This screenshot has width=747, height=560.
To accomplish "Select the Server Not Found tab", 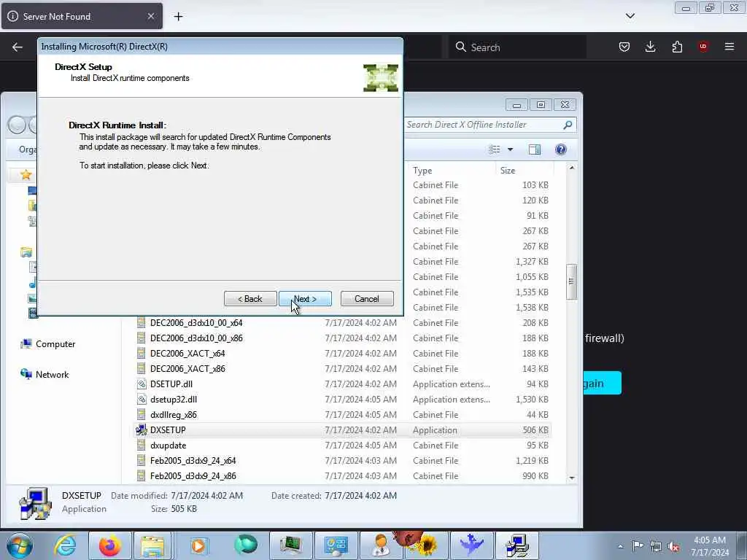I will (82, 16).
